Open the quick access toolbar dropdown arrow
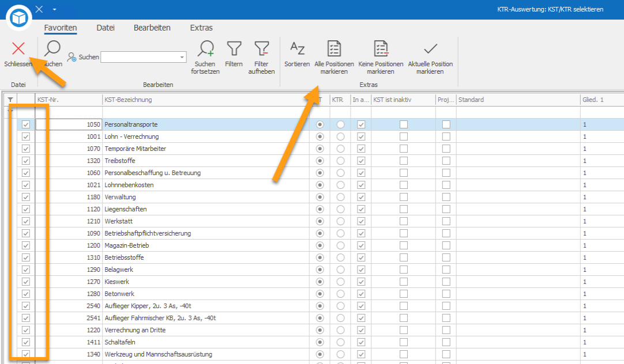624x364 pixels. pos(54,9)
